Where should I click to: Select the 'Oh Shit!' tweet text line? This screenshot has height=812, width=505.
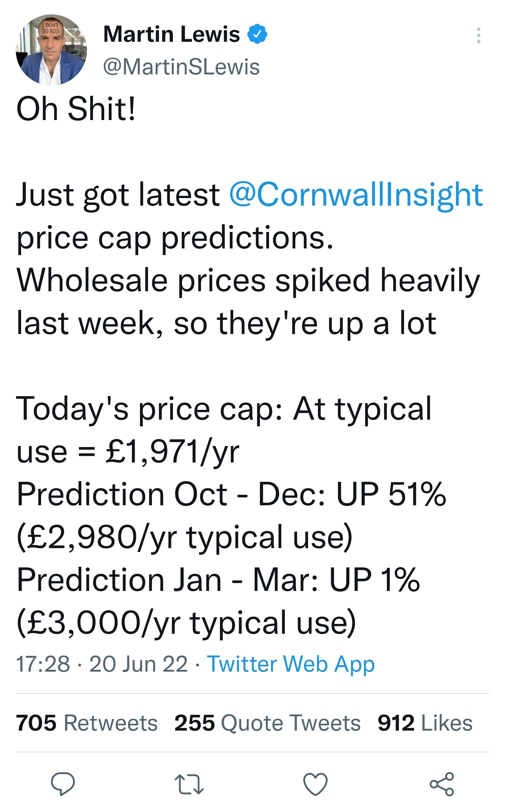pos(76,109)
